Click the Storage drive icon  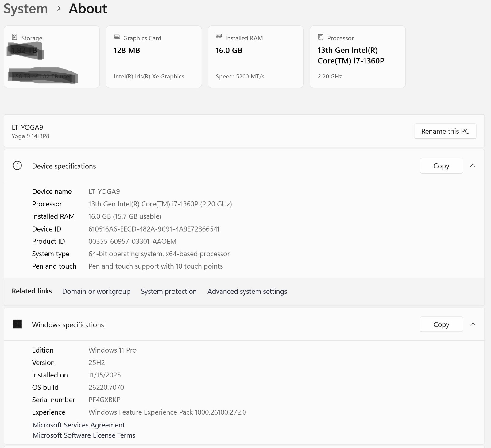pos(14,37)
